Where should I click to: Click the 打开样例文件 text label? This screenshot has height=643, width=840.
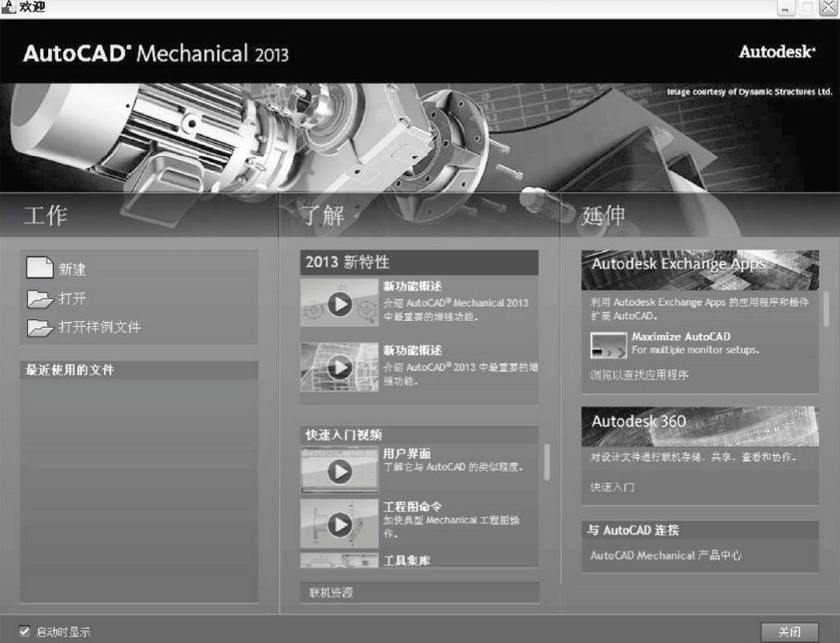pos(99,327)
